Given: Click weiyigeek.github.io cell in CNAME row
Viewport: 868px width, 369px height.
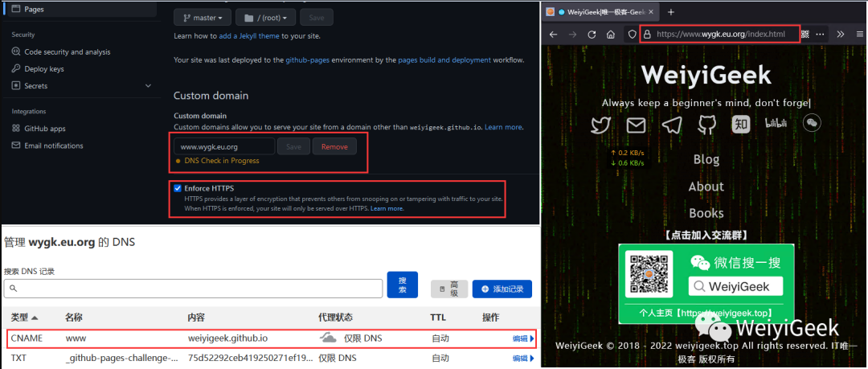Looking at the screenshot, I should (x=228, y=338).
